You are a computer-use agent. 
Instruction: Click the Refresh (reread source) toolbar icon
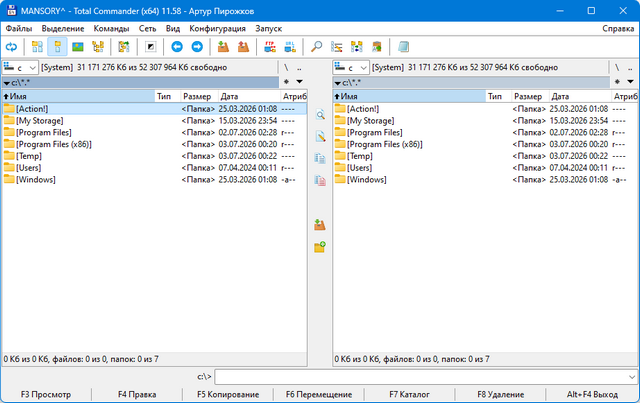coord(11,47)
